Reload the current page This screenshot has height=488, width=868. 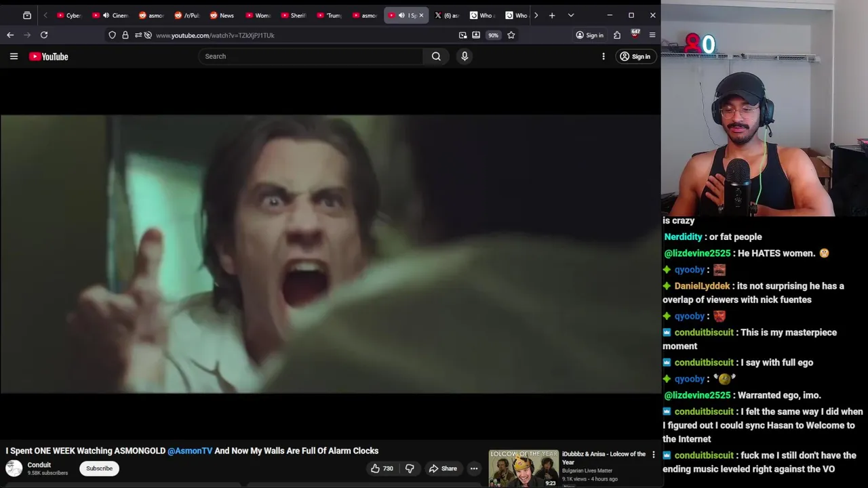44,35
